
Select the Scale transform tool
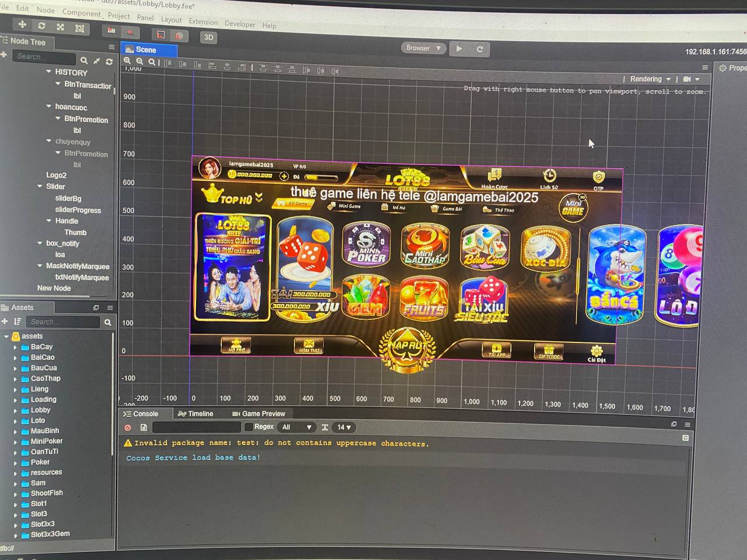pos(60,27)
